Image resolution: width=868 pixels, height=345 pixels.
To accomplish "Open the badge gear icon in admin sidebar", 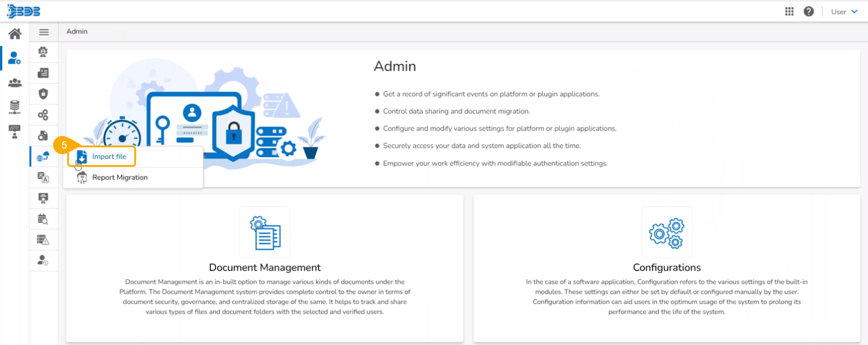I will click(43, 52).
